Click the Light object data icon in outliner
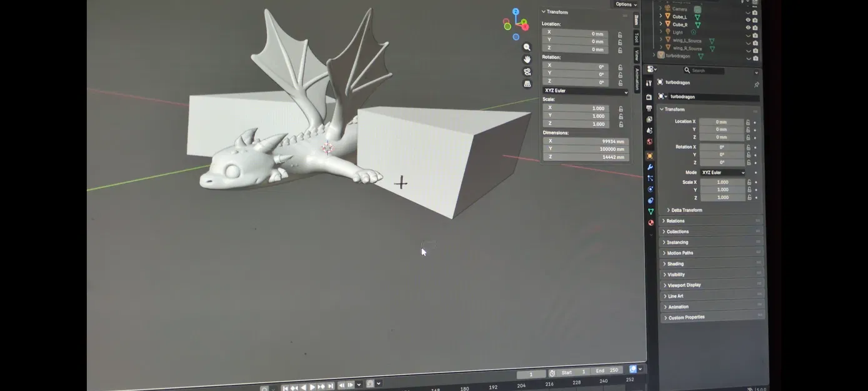This screenshot has width=868, height=391. (x=694, y=32)
